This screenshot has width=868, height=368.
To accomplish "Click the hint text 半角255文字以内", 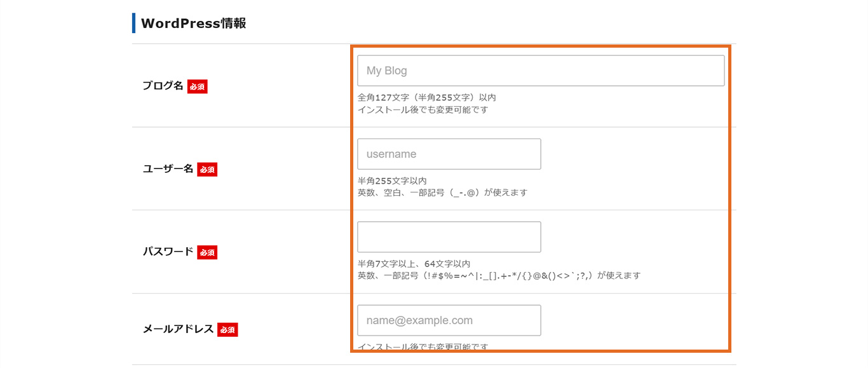I will pyautogui.click(x=392, y=181).
